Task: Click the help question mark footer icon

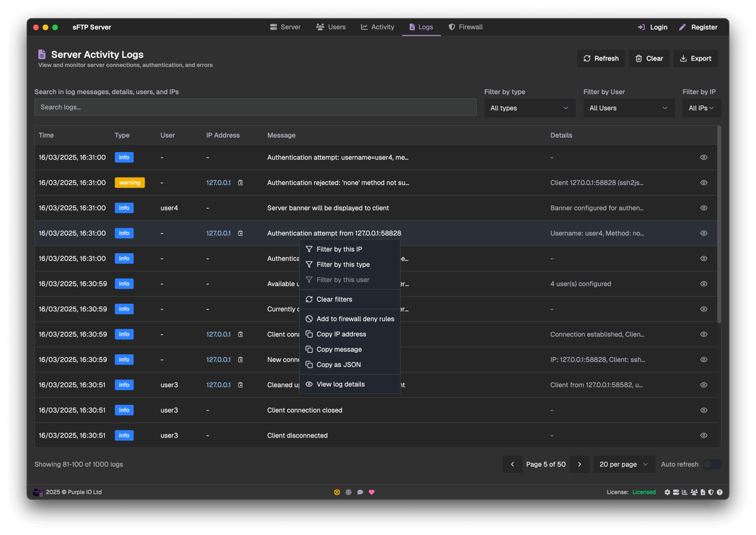Action: [719, 492]
